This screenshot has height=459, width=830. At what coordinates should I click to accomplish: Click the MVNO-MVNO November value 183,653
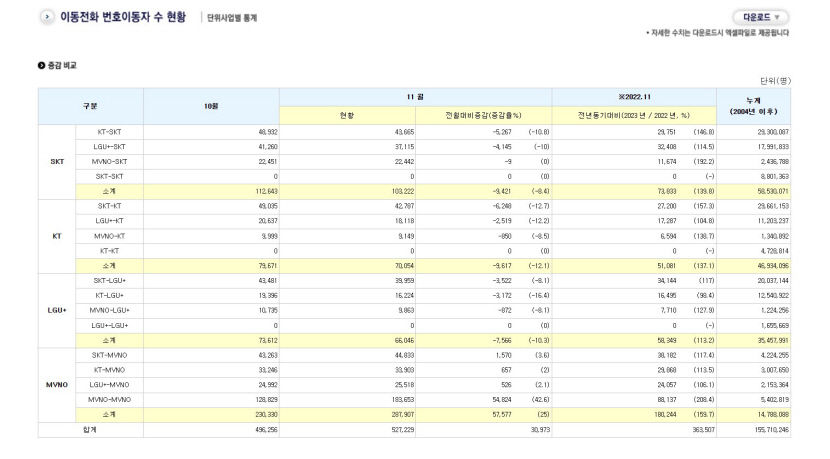(x=403, y=400)
